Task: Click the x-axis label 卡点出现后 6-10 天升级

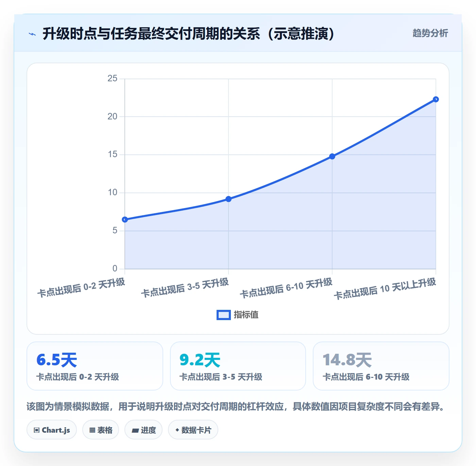Action: 286,288
